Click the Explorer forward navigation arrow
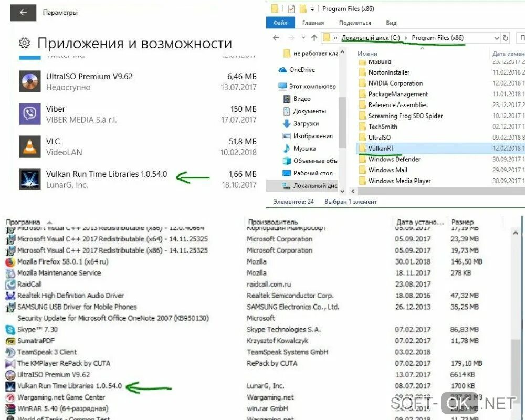This screenshot has width=525, height=420. click(x=291, y=38)
